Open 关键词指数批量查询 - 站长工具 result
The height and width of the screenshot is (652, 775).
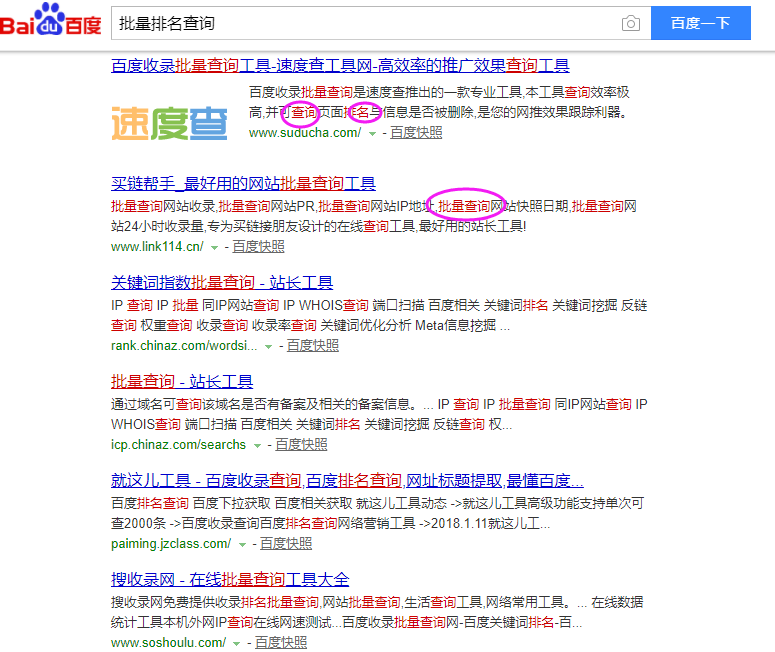pos(222,282)
